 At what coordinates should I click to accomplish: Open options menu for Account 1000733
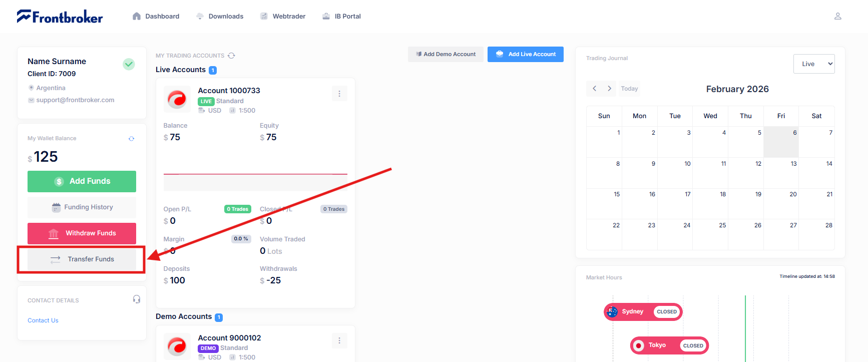click(x=339, y=94)
